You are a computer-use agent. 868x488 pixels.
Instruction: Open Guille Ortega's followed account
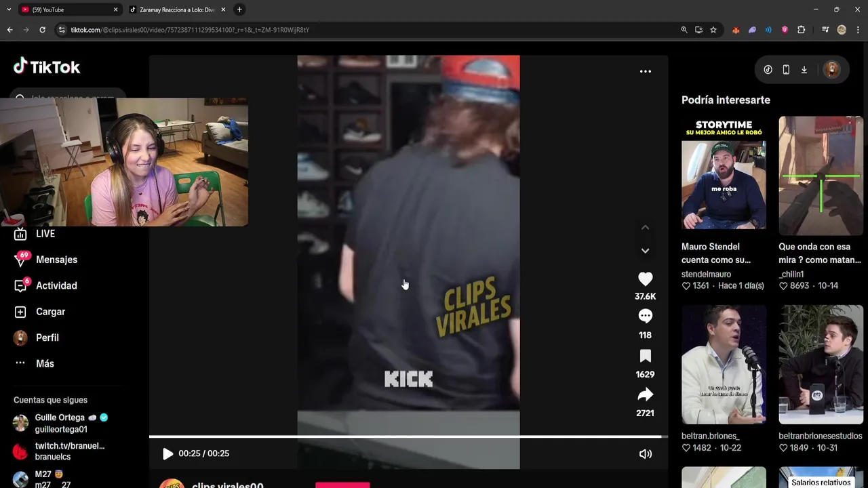pos(68,423)
